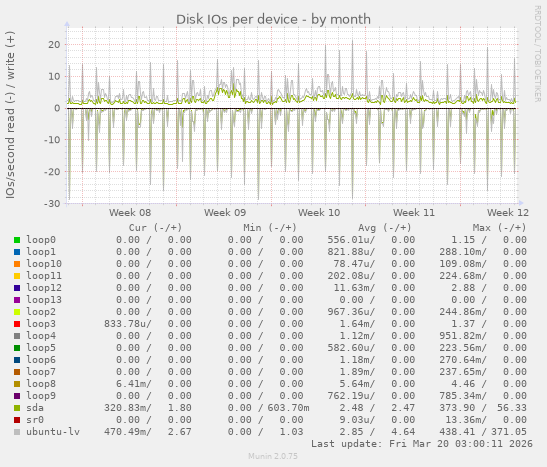Click the Avg (-/+) column header

click(x=385, y=228)
